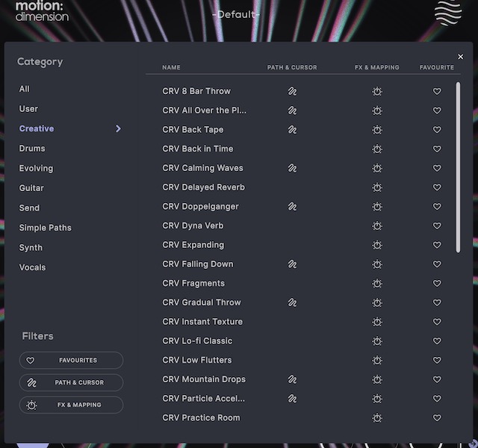Image resolution: width=478 pixels, height=448 pixels.
Task: Toggle heart for CRV Practice Room
Action: [x=437, y=418]
